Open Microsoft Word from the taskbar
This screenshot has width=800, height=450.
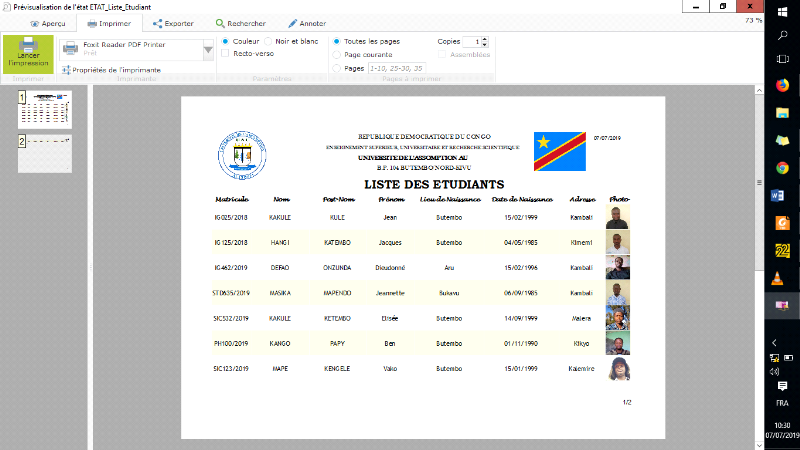(782, 195)
